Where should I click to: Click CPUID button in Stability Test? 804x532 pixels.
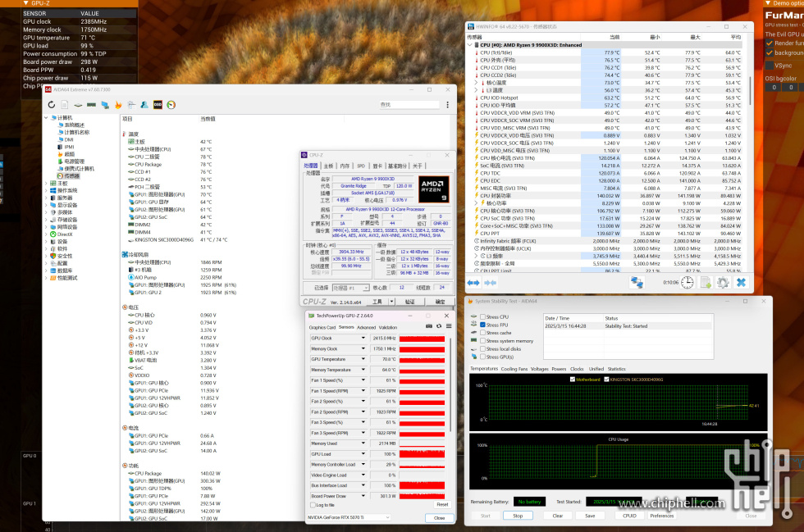[x=629, y=516]
